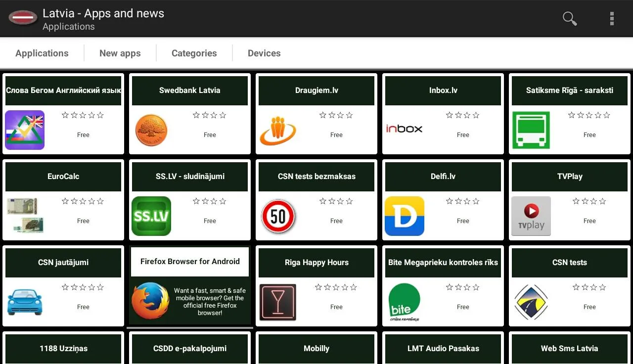Click the star rating under TVPlay
Screen dimensions: 633x364
pyautogui.click(x=589, y=201)
